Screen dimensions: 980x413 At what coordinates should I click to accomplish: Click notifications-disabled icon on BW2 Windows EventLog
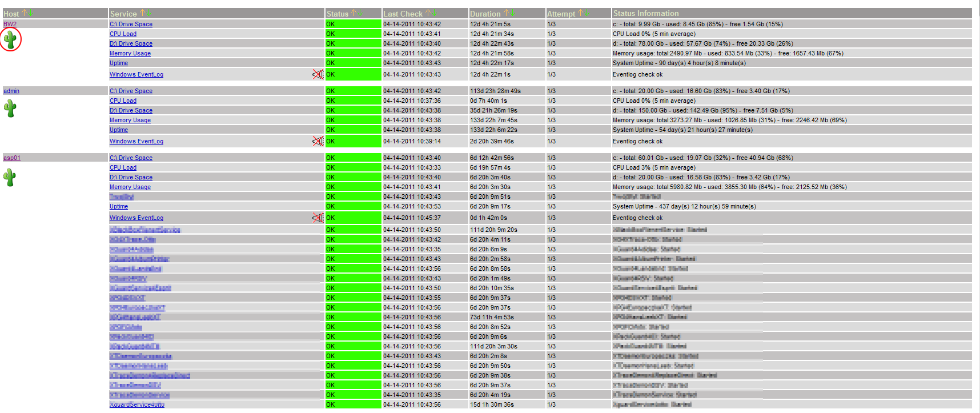[x=318, y=74]
